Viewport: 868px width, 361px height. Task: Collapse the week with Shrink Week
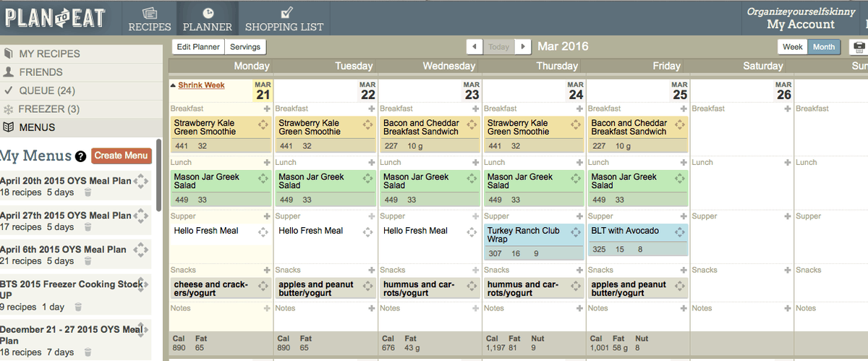pyautogui.click(x=201, y=85)
